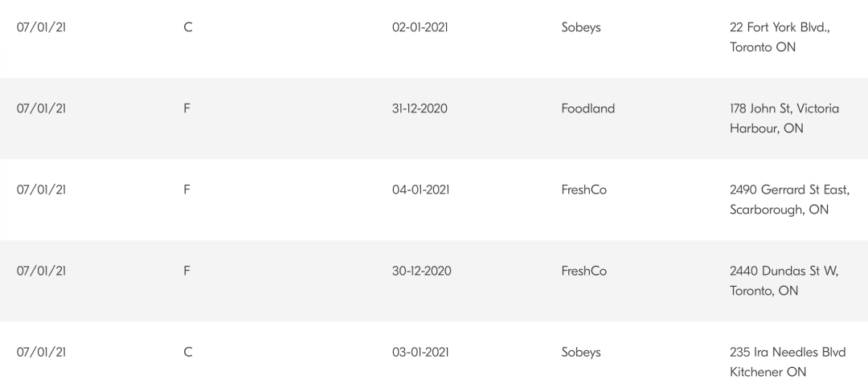Click the FreshCo entry for Dundas St W

[x=584, y=271]
